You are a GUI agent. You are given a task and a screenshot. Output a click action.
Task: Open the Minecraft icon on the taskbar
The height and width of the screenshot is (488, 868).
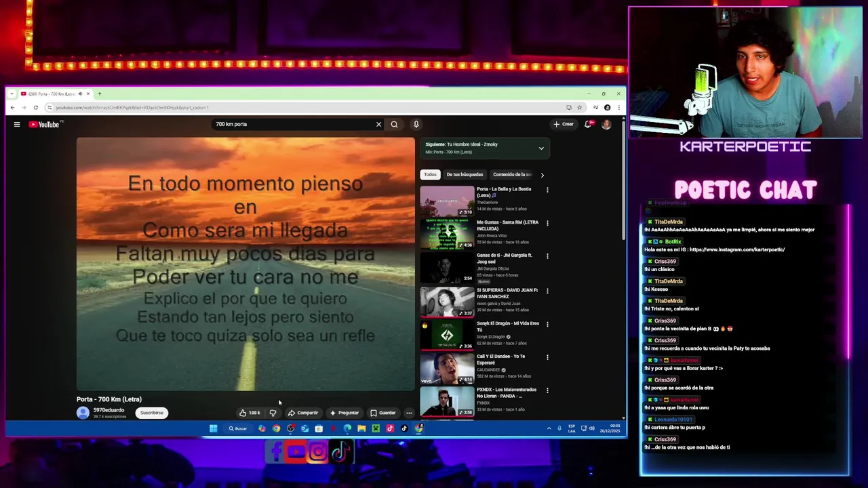(x=376, y=428)
